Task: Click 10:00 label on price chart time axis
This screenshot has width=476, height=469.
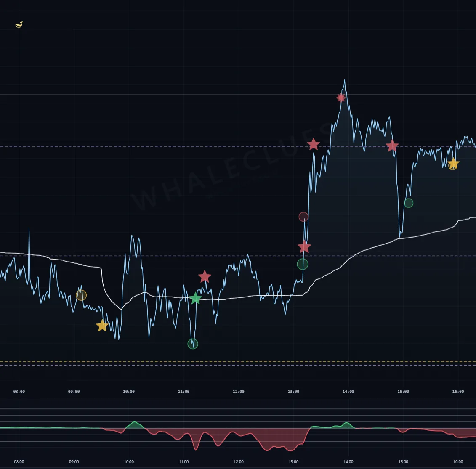Action: tap(129, 391)
